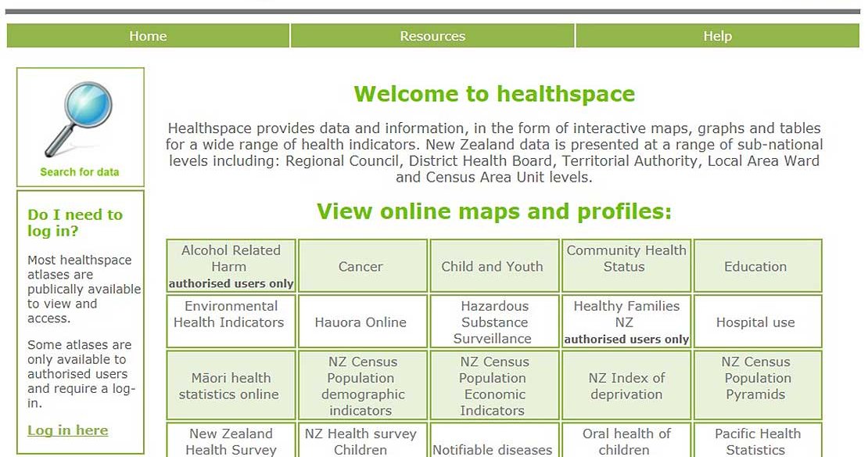The image size is (868, 457).
Task: Click the NZ Index of deprivation tile
Action: pos(626,386)
